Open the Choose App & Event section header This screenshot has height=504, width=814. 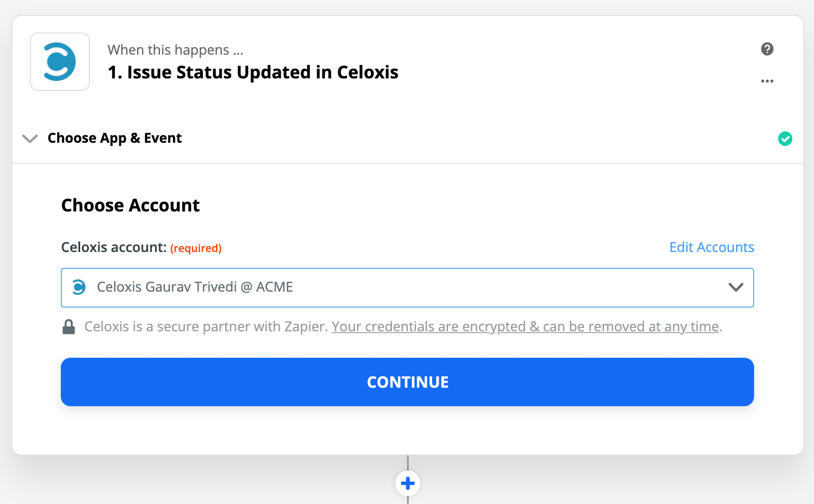115,138
